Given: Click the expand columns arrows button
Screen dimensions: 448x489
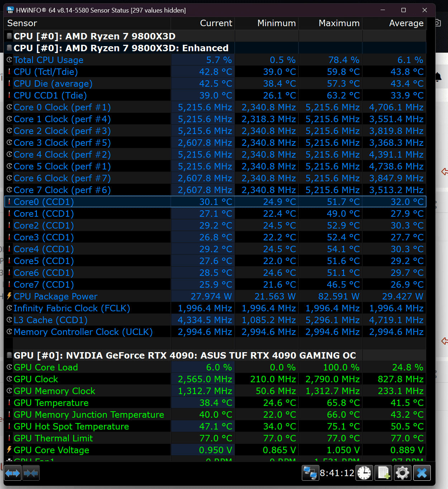Looking at the screenshot, I should [x=13, y=473].
